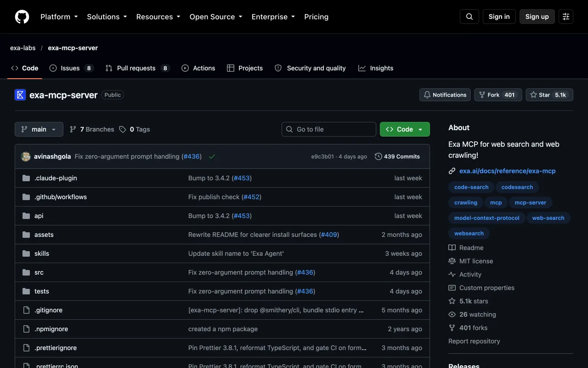Expand the Platform menu
The width and height of the screenshot is (588, 368).
[59, 17]
